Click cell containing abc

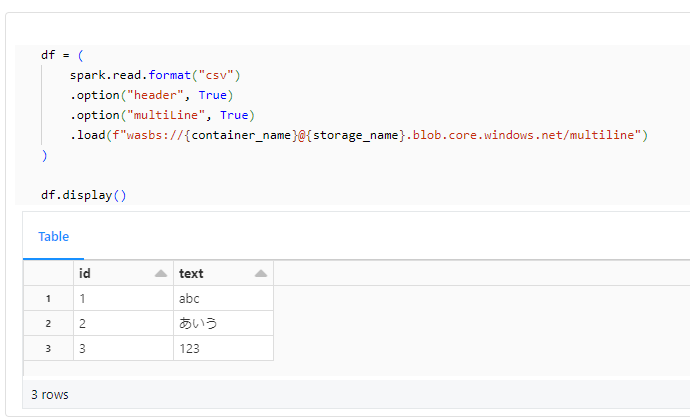[x=224, y=298]
